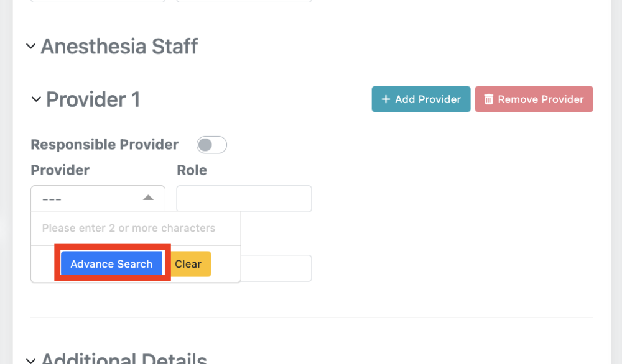The width and height of the screenshot is (622, 364).
Task: Click the chevron beside Anesthesia Staff
Action: click(x=31, y=45)
